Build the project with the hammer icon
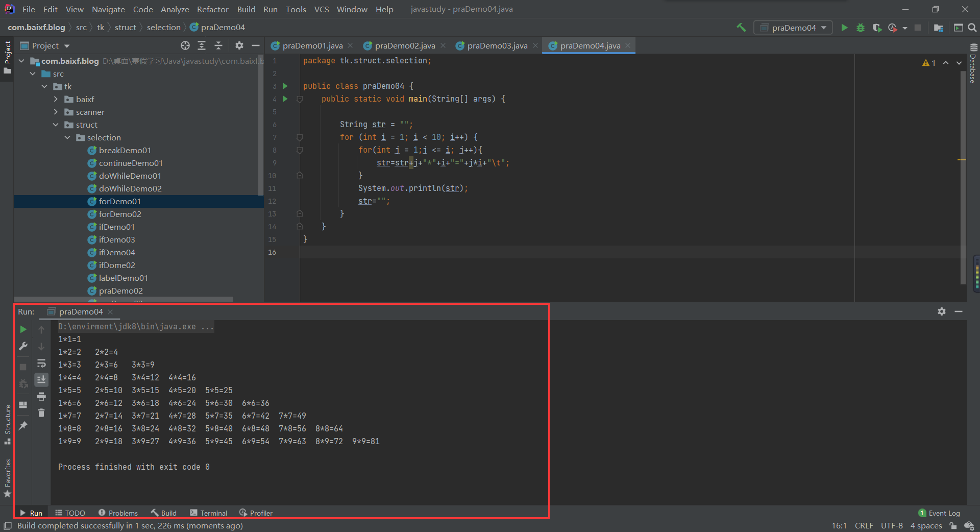980x532 pixels. coord(741,28)
